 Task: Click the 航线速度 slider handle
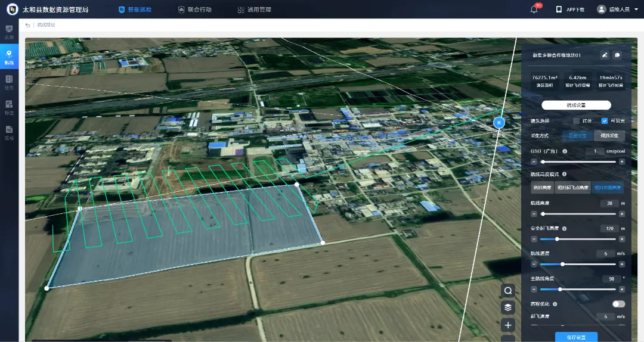pyautogui.click(x=562, y=264)
